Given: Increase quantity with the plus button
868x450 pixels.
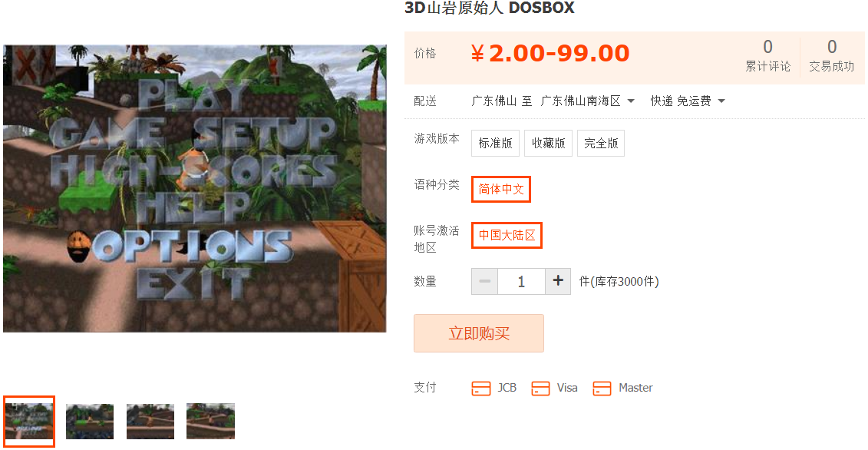Looking at the screenshot, I should (x=558, y=281).
